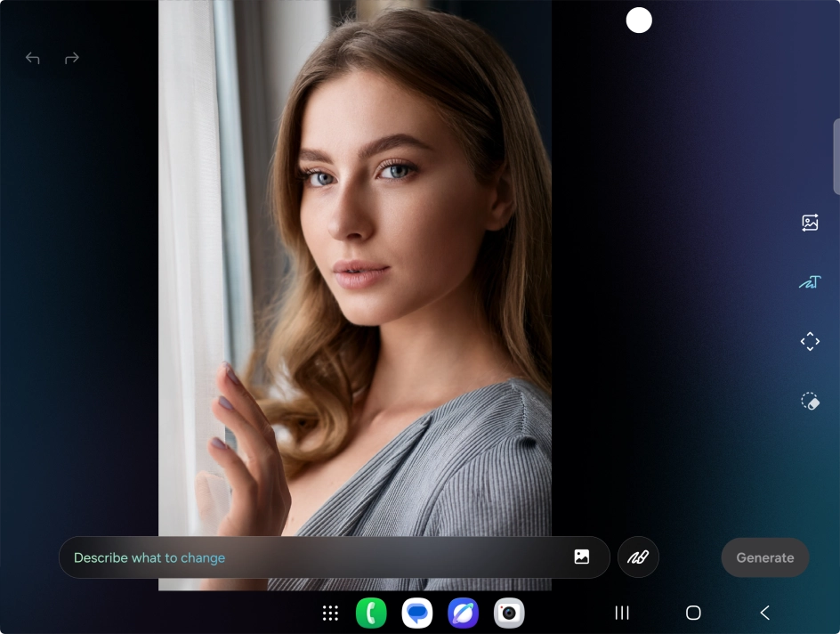Viewport: 840px width, 634px height.
Task: Show recent apps with navigation button
Action: click(622, 613)
